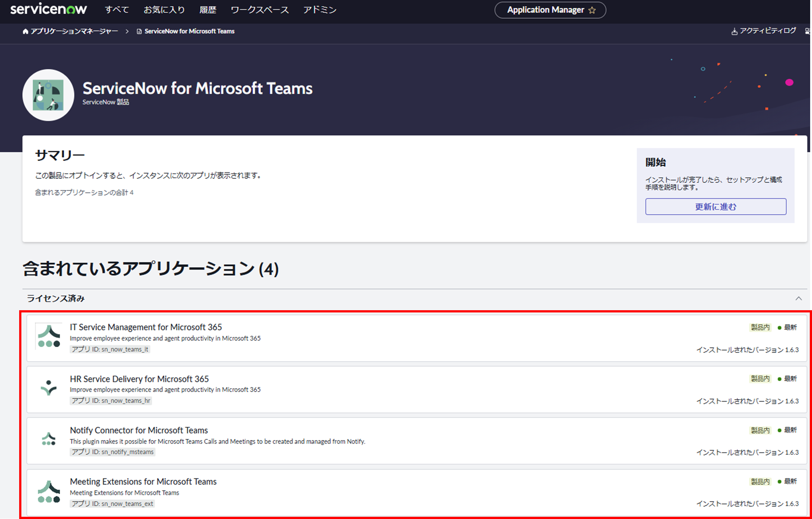Click the Notify Connector app icon
812x519 pixels.
(49, 439)
